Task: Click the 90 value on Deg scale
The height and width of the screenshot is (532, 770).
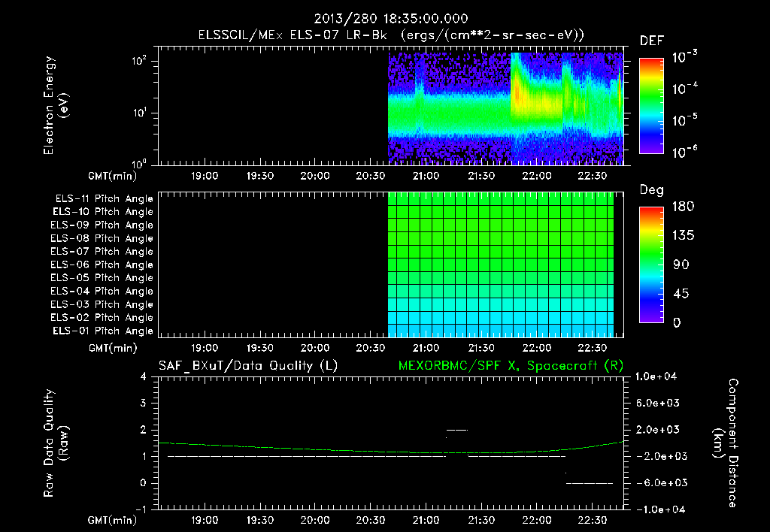Action: click(681, 265)
